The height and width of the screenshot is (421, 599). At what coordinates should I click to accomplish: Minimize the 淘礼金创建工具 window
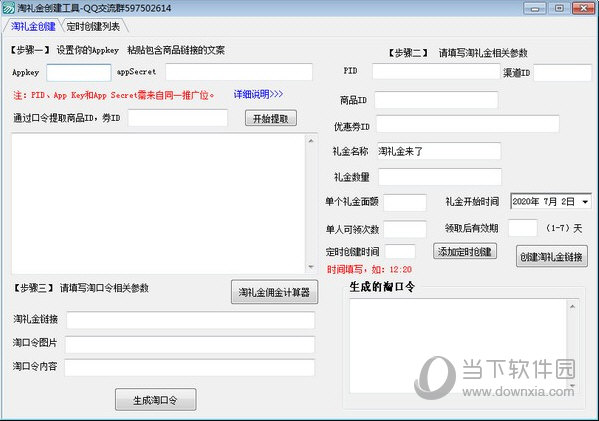[x=534, y=8]
